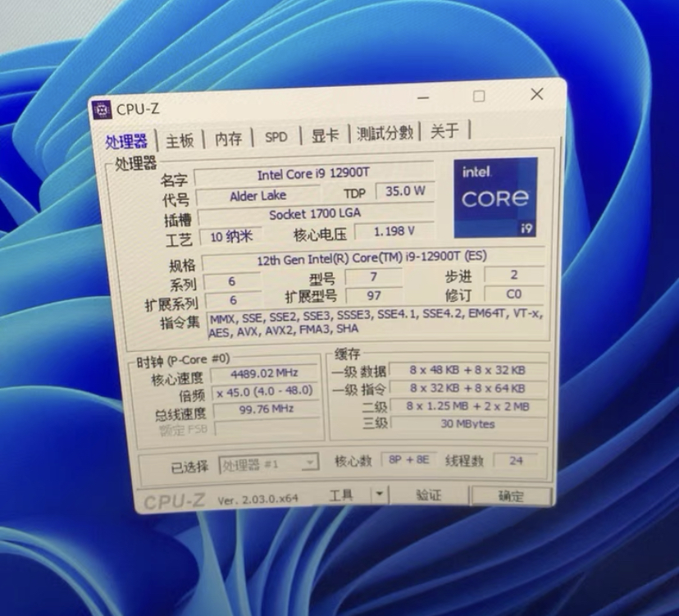Go to the 测试分数 tab
679x616 pixels.
pyautogui.click(x=385, y=133)
